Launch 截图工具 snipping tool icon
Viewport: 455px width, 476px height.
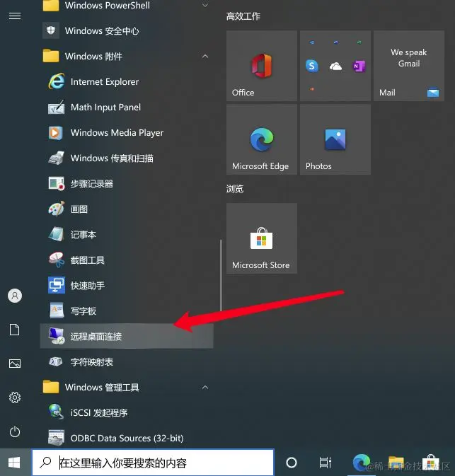tap(56, 260)
